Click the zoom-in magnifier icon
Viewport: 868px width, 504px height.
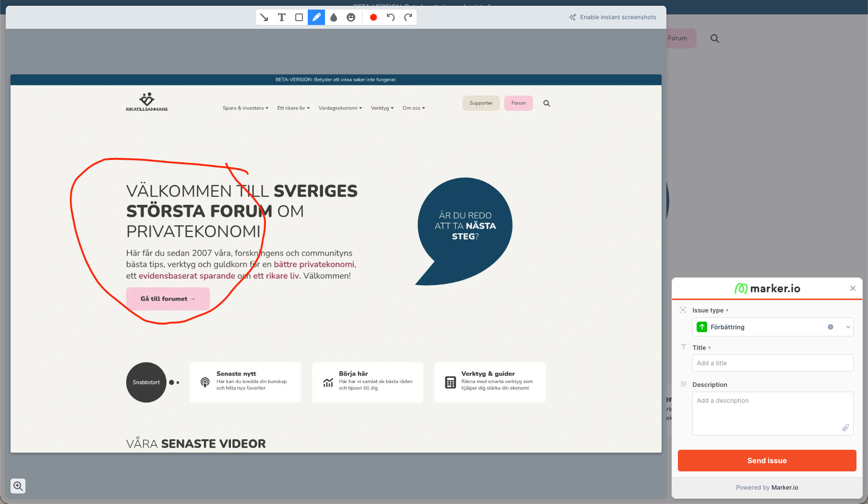18,486
